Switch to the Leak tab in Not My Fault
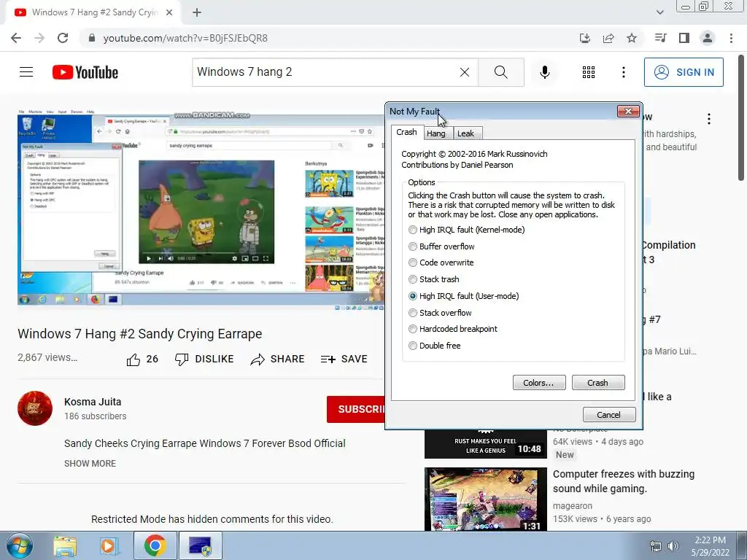Image resolution: width=747 pixels, height=560 pixels. click(x=466, y=133)
